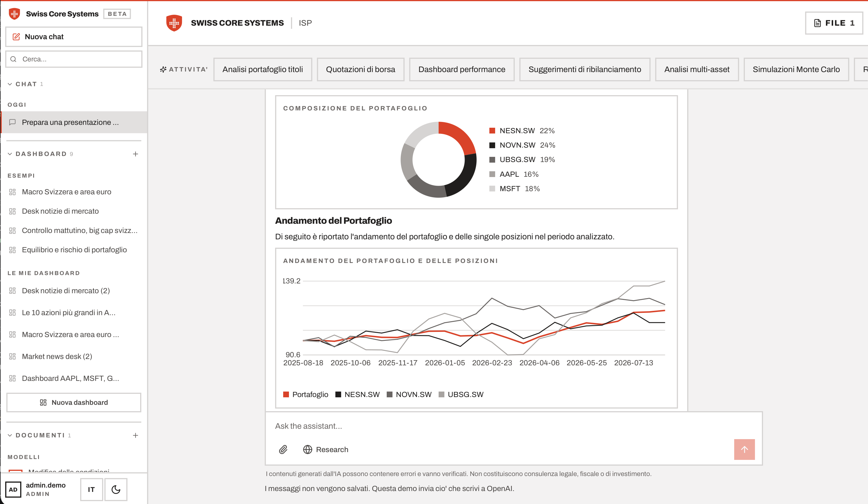868x504 pixels.
Task: Click the paperclip attach file icon
Action: click(283, 450)
